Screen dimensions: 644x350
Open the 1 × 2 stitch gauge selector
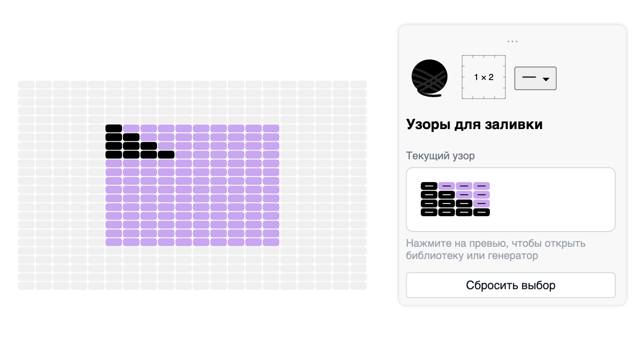484,77
